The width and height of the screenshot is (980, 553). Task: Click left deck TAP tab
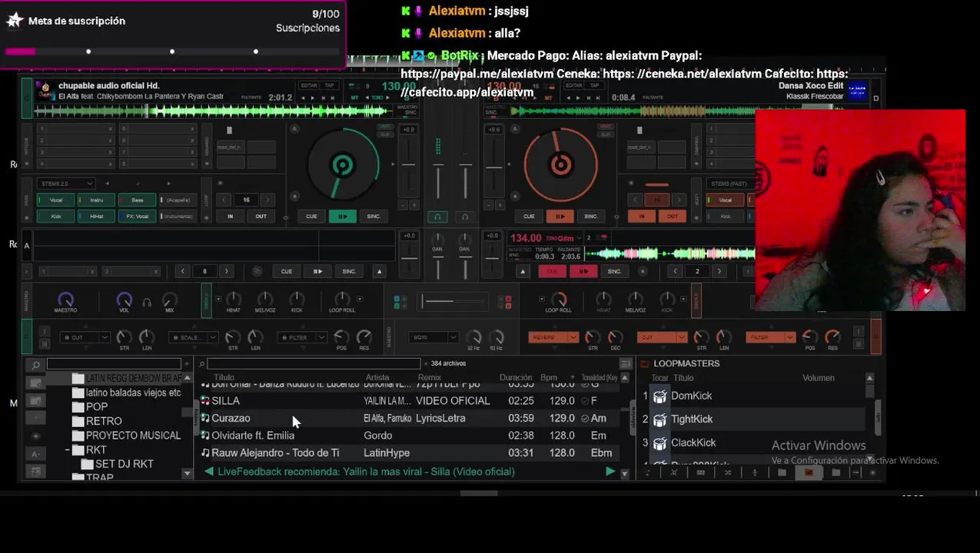click(x=330, y=85)
